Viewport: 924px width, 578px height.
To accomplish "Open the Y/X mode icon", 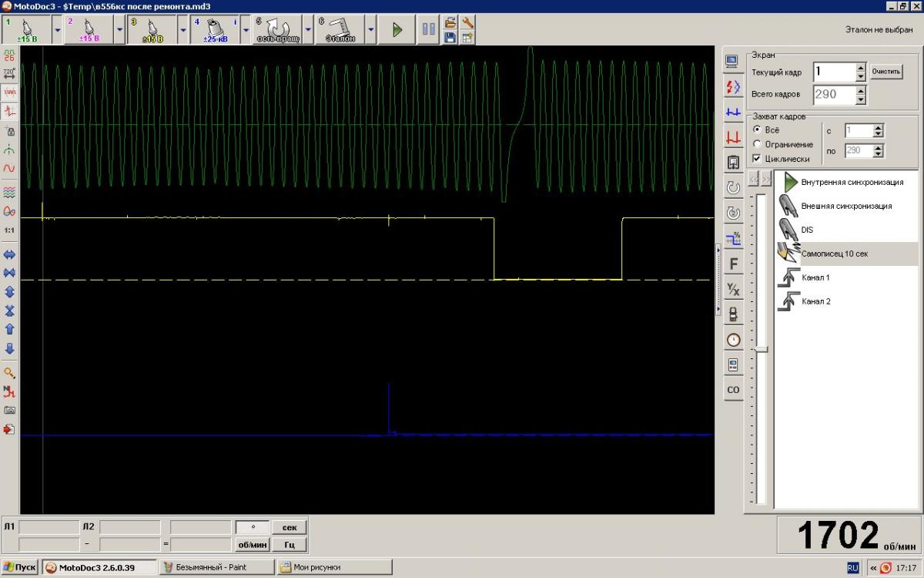I will (733, 290).
